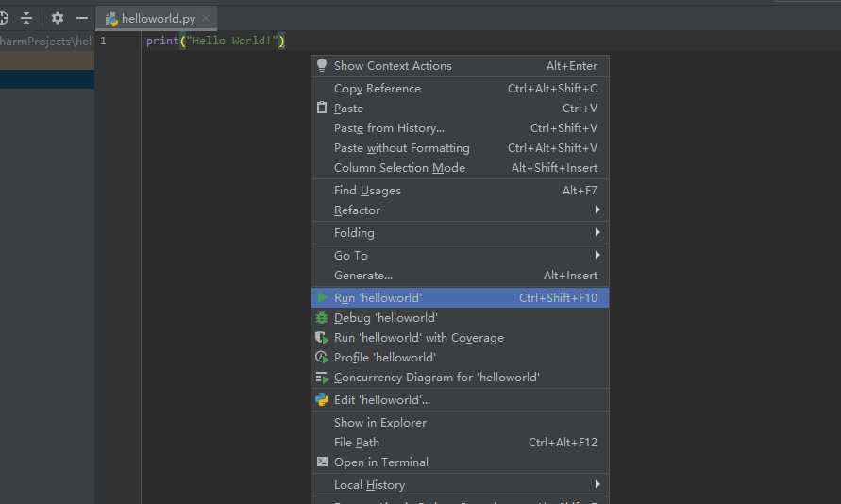The image size is (841, 504).
Task: Expand the Local History submenu
Action: (461, 485)
